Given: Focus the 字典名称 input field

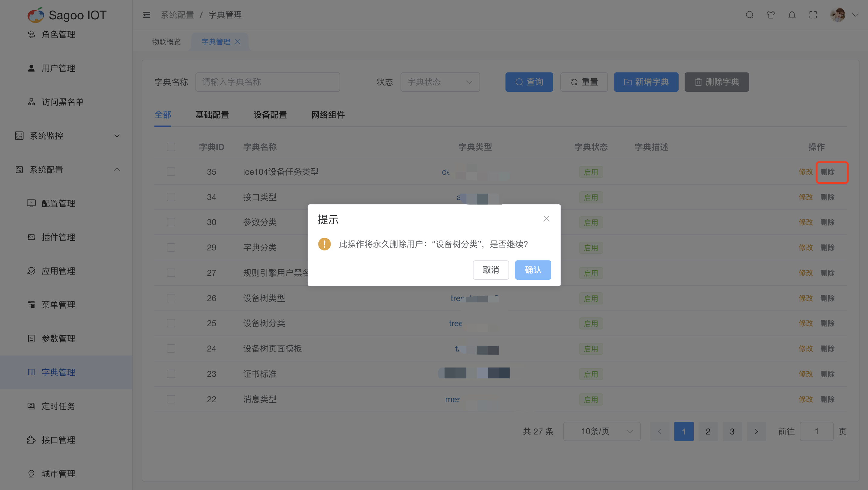Looking at the screenshot, I should point(268,82).
